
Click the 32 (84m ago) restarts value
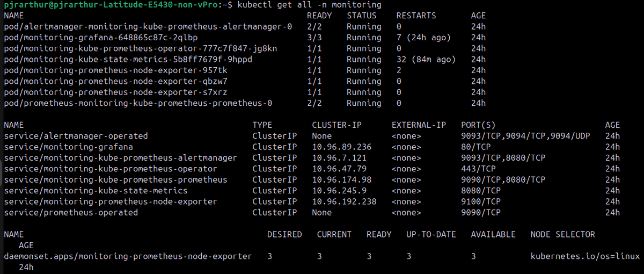click(426, 59)
